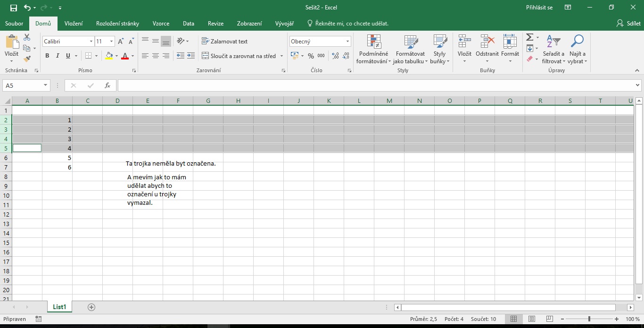
Task: Open Find & Select (Najít a vybrat)
Action: pos(577,50)
